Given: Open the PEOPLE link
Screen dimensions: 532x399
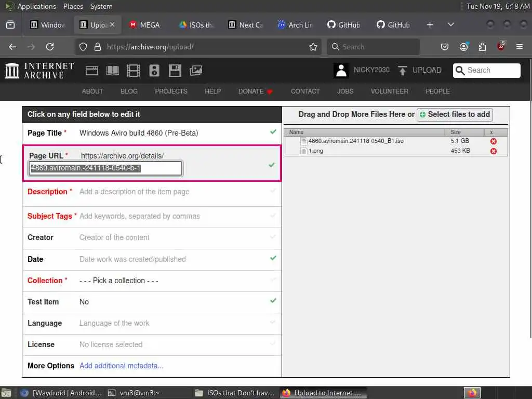Looking at the screenshot, I should pyautogui.click(x=437, y=91).
